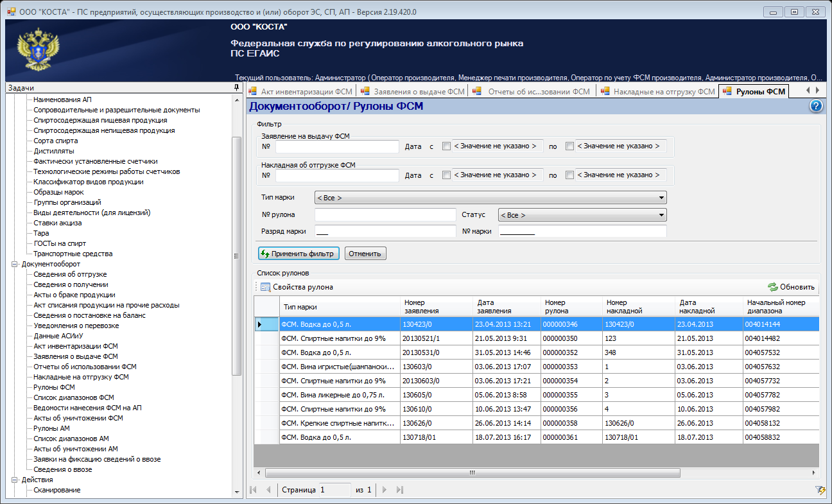Go to next page navigation icon
Image resolution: width=832 pixels, height=504 pixels.
385,490
